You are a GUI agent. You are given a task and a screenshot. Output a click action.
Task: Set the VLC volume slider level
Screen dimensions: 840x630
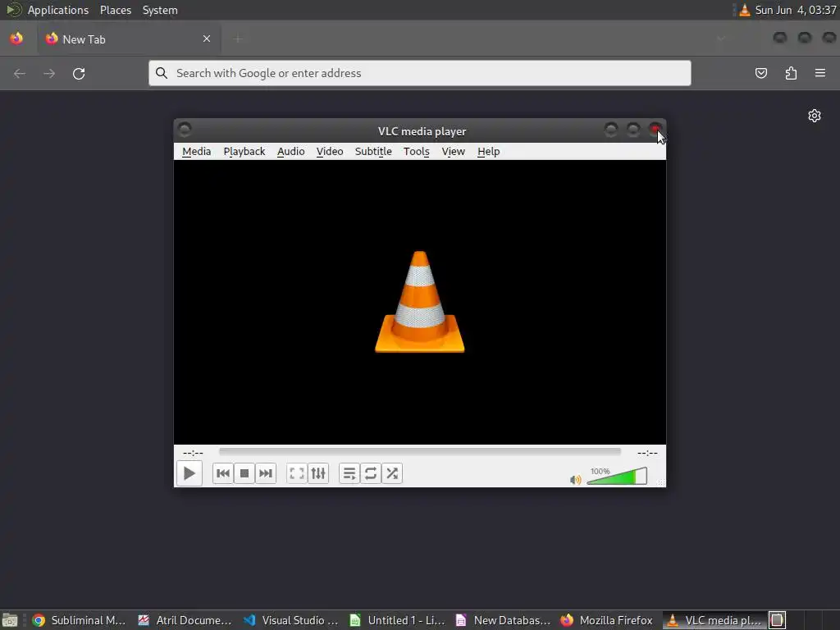[x=617, y=476]
